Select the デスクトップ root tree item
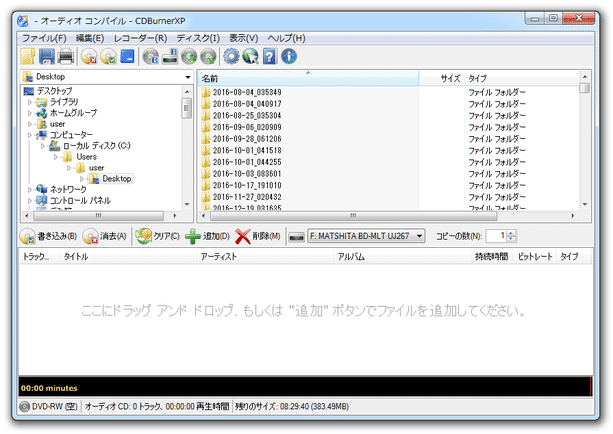 54,91
